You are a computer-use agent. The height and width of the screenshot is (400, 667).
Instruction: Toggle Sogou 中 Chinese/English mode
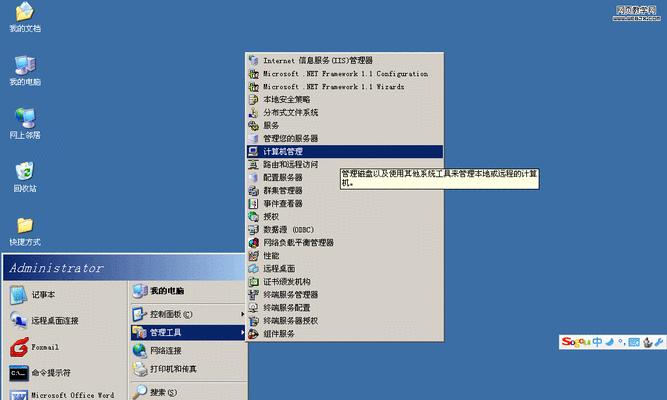597,342
